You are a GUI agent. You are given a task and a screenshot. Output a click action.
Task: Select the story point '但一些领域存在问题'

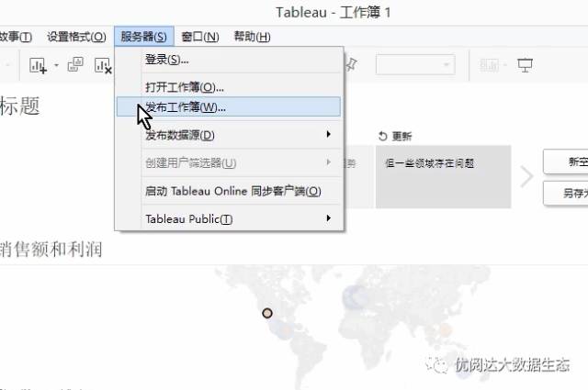point(443,175)
